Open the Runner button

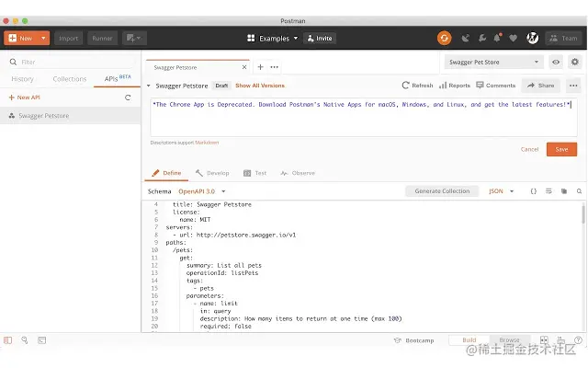click(102, 38)
